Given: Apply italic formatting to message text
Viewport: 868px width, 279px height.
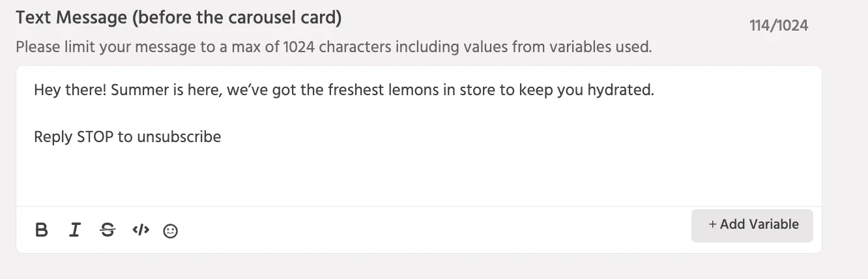Looking at the screenshot, I should point(75,229).
